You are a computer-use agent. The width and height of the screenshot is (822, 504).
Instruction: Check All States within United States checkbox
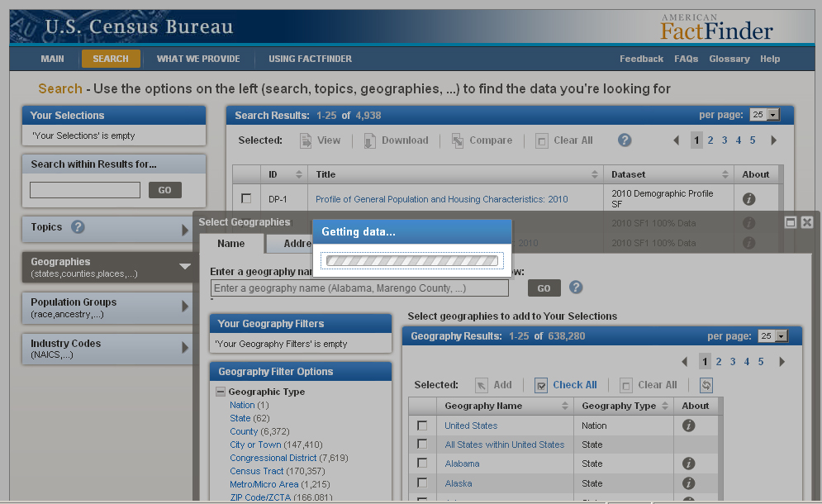coord(422,444)
